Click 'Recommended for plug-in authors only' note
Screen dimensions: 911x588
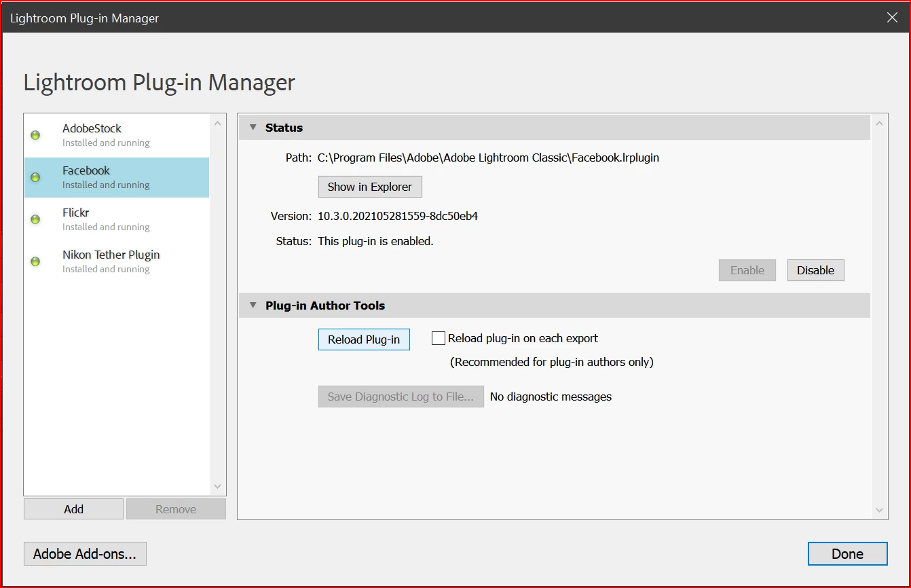click(552, 362)
